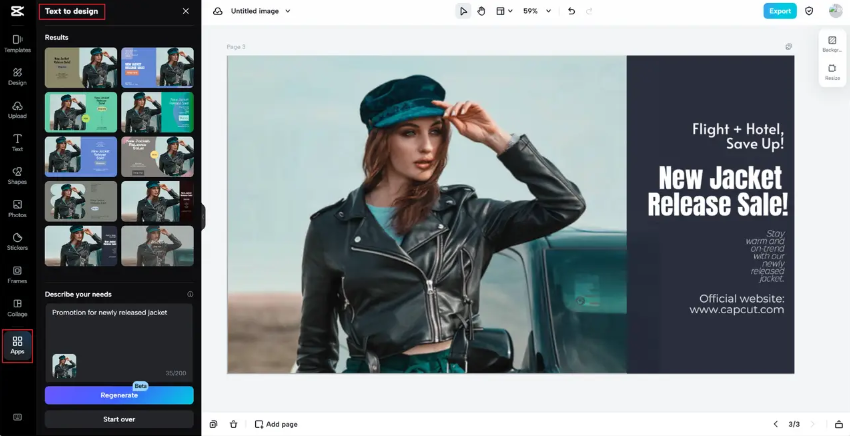Screen dimensions: 850x436
Task: Select the blue panel result in third row left
Action: pyautogui.click(x=81, y=157)
